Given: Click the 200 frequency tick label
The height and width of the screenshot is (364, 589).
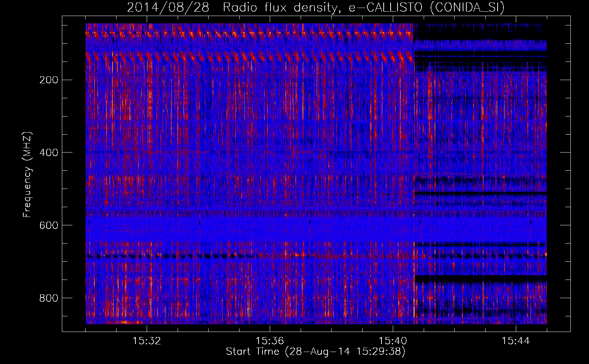Looking at the screenshot, I should [x=48, y=80].
